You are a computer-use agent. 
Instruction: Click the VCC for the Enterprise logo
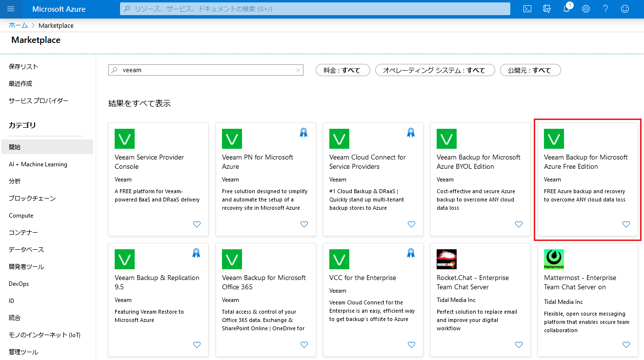[x=339, y=260]
